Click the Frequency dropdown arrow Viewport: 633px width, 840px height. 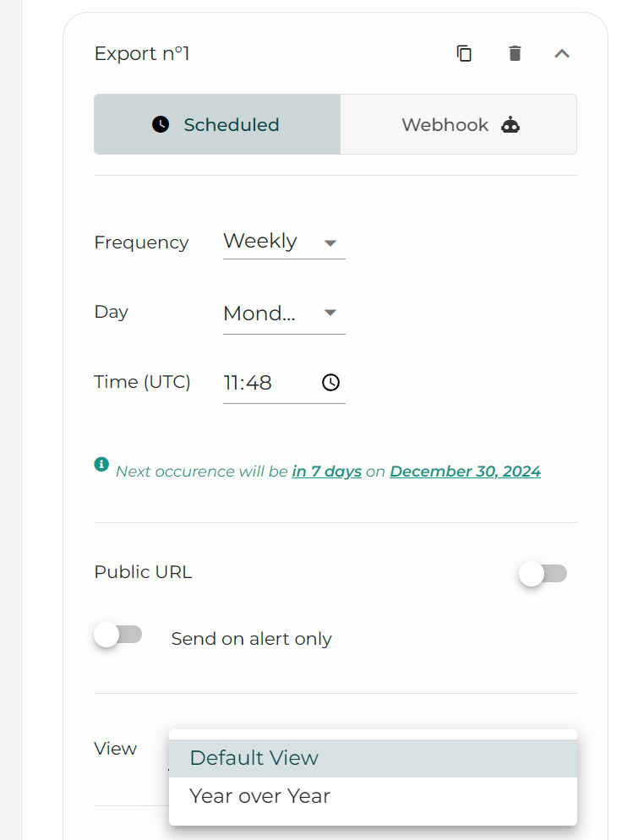[x=330, y=243]
